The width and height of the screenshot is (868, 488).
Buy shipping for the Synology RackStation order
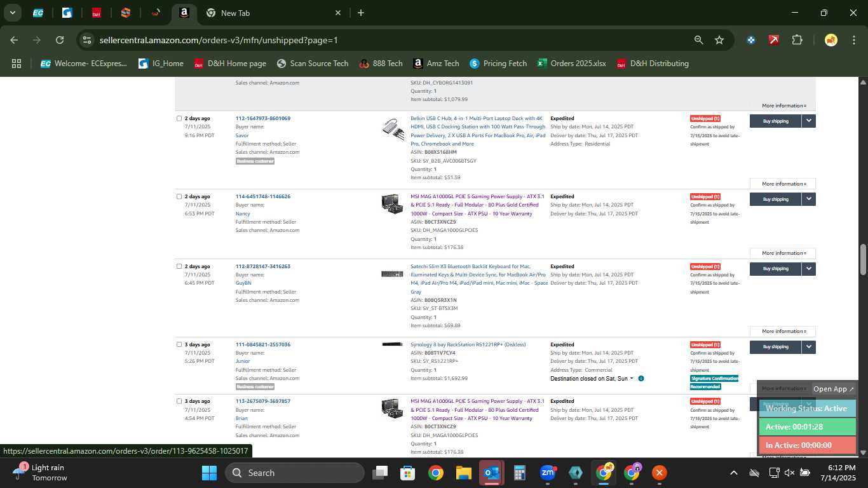pyautogui.click(x=775, y=347)
